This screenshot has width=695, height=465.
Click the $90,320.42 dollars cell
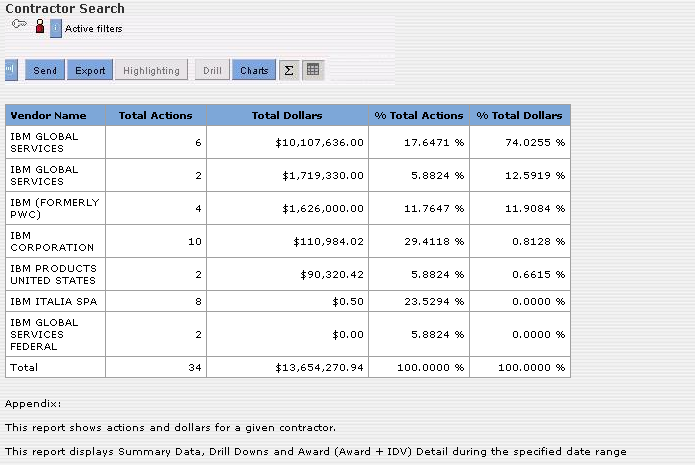point(287,274)
